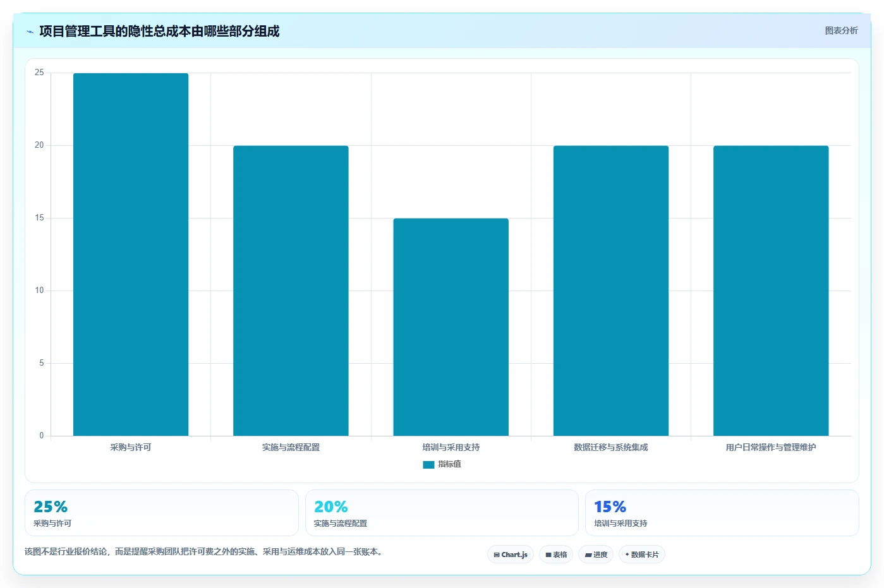Click the 培训与采用支持 bar in the chart

click(451, 327)
